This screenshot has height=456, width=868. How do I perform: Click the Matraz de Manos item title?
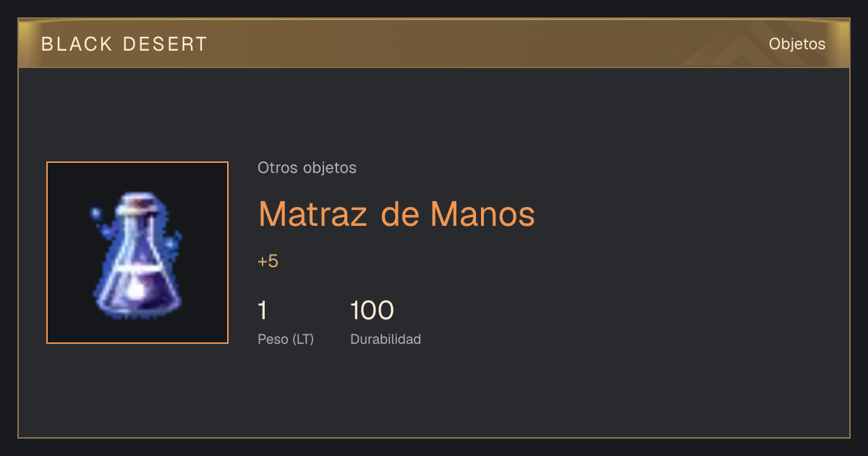[396, 214]
